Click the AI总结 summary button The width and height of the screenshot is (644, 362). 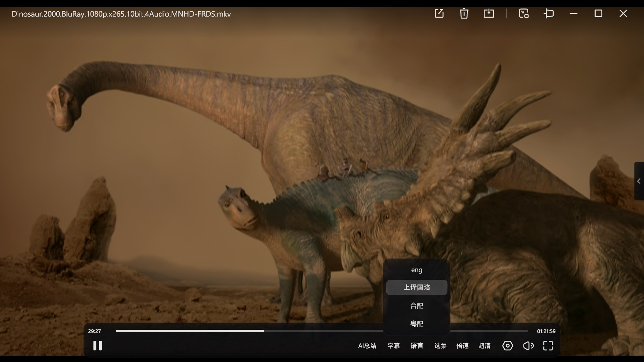[367, 346]
